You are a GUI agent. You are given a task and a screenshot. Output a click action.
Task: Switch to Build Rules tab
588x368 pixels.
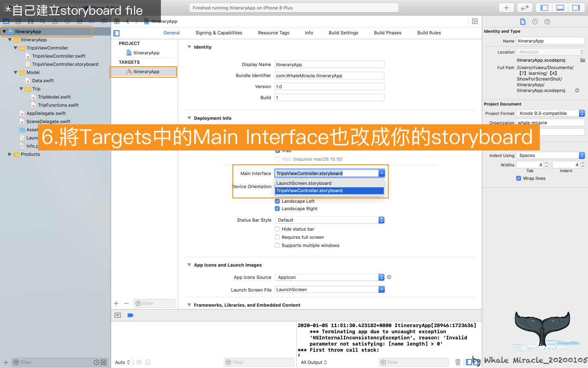click(429, 33)
